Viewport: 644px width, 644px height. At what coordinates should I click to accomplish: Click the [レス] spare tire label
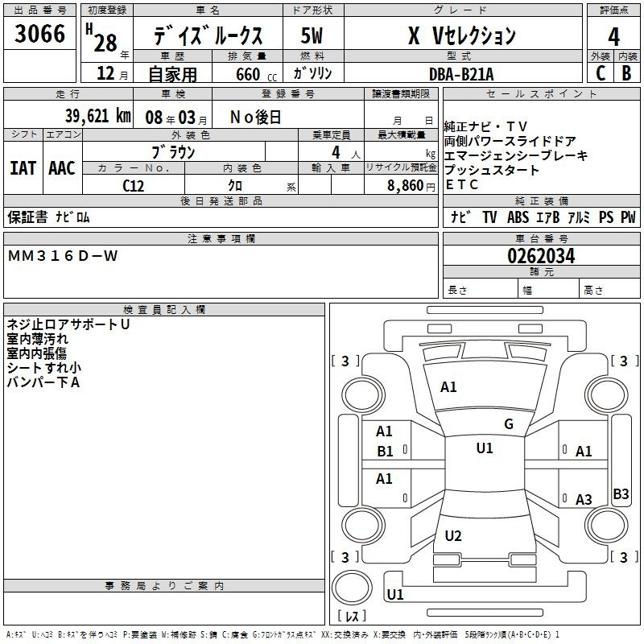[351, 617]
